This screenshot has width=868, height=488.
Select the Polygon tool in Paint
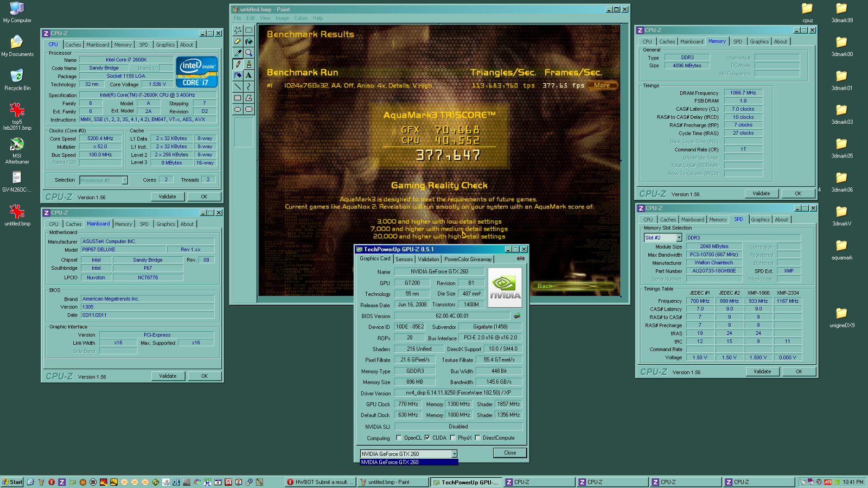tap(248, 98)
